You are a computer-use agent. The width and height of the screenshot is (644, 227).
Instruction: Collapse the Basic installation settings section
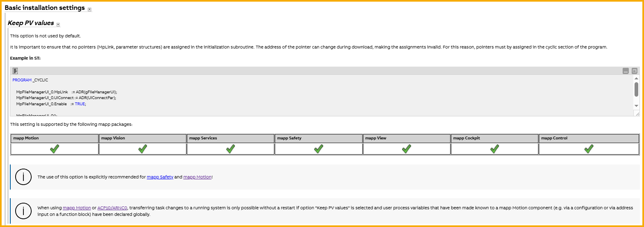(90, 9)
